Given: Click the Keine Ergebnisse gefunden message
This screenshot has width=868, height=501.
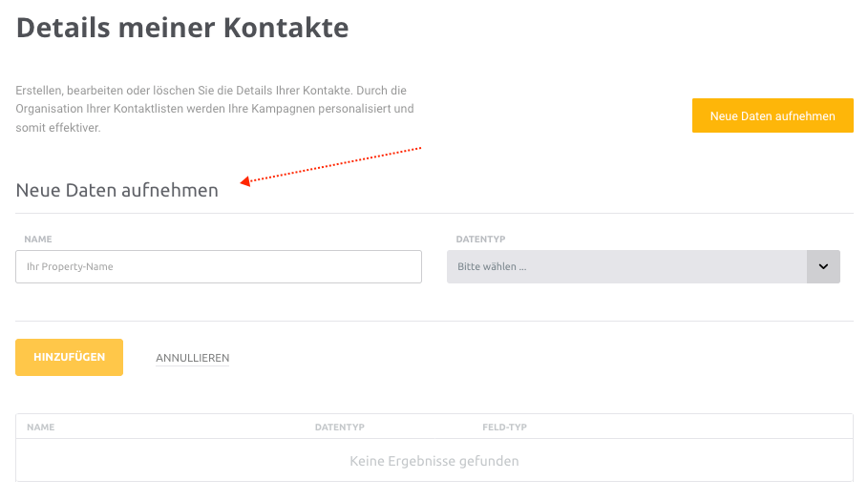Looking at the screenshot, I should point(434,461).
